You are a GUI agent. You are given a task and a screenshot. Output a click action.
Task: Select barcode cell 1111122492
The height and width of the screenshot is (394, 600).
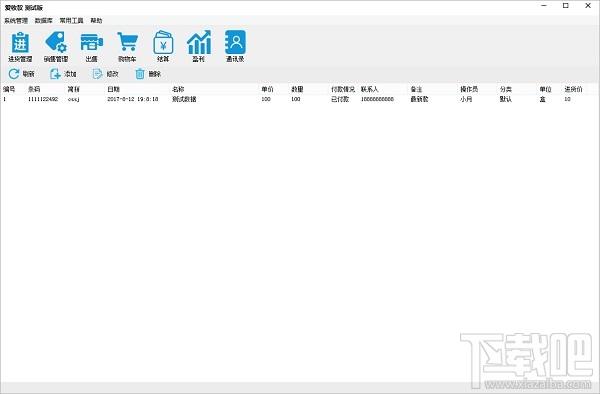tap(43, 99)
